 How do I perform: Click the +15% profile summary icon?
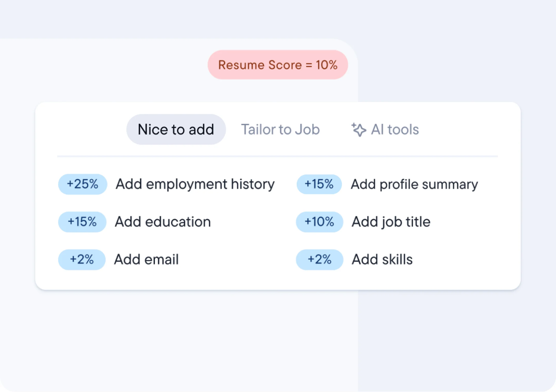tap(318, 184)
